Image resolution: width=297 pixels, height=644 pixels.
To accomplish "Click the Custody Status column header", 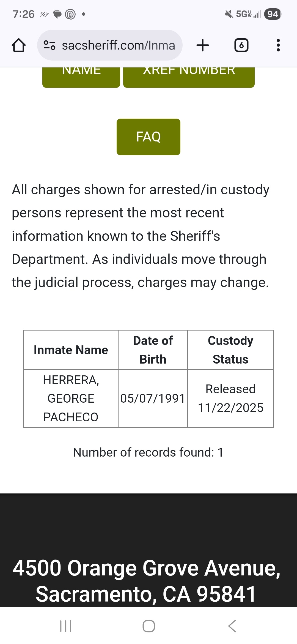I will point(230,350).
